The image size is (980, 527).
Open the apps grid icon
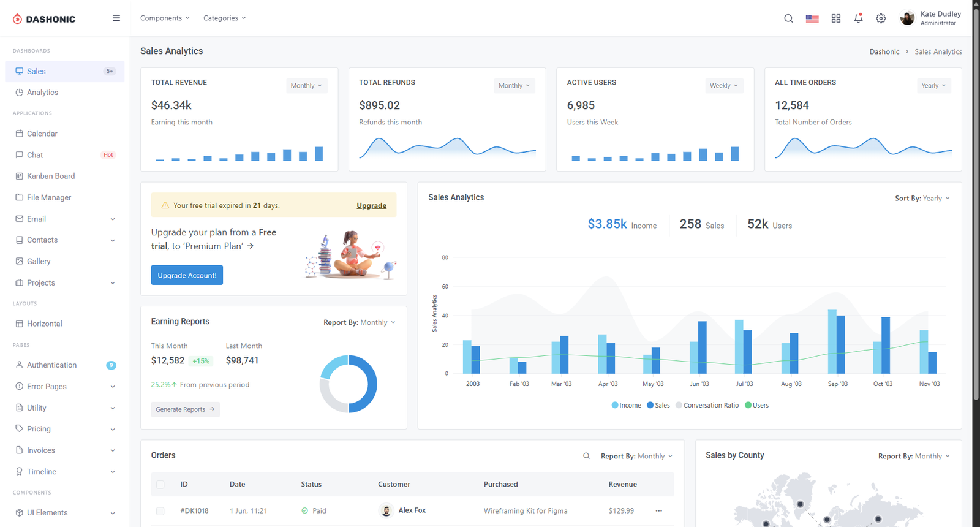(x=836, y=18)
